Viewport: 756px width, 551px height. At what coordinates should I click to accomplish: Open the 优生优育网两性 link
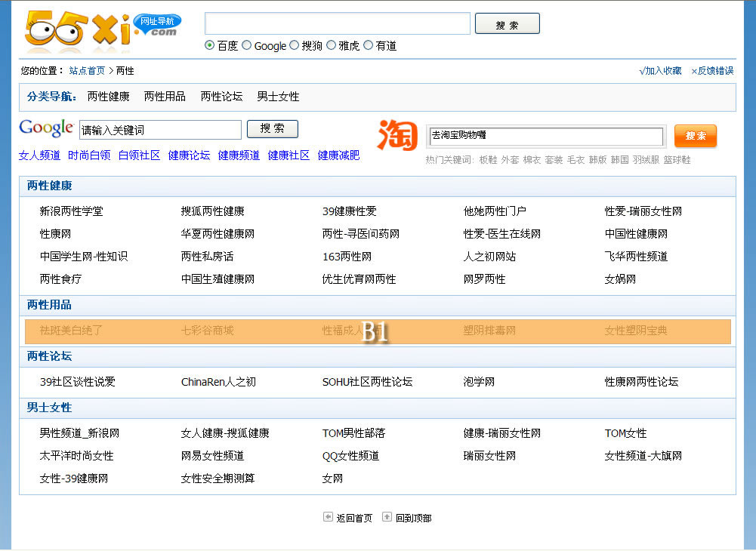coord(359,279)
